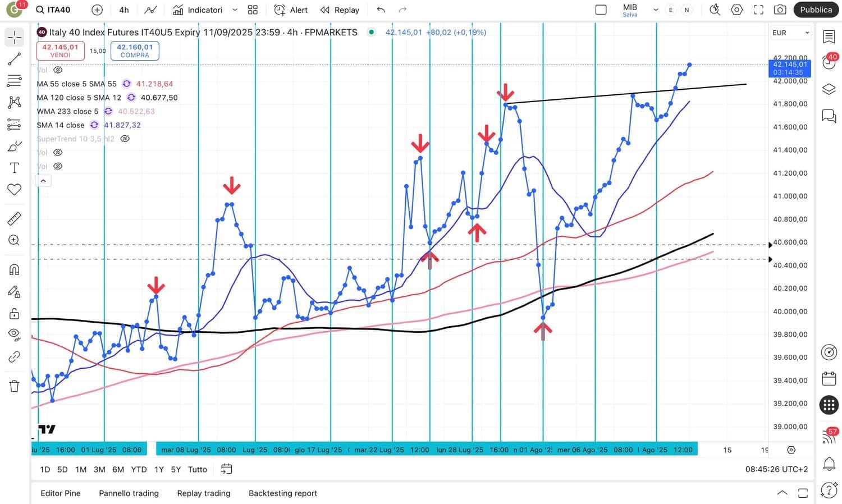Screen dimensions: 842x504
Task: Select the 1M time range
Action: coord(81,469)
